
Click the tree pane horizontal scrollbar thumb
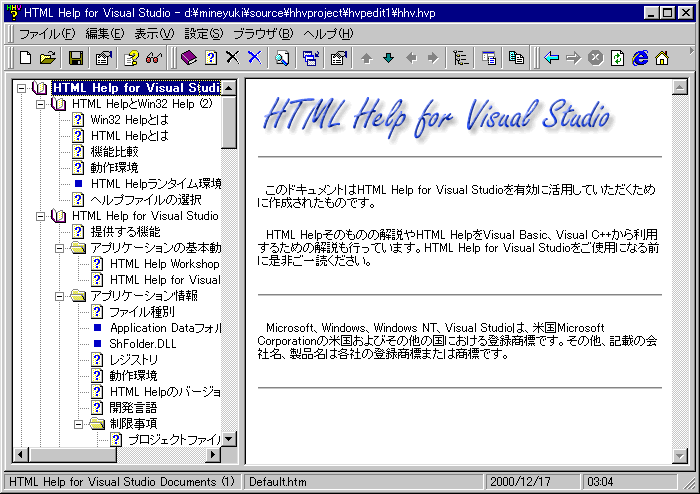coord(72,455)
